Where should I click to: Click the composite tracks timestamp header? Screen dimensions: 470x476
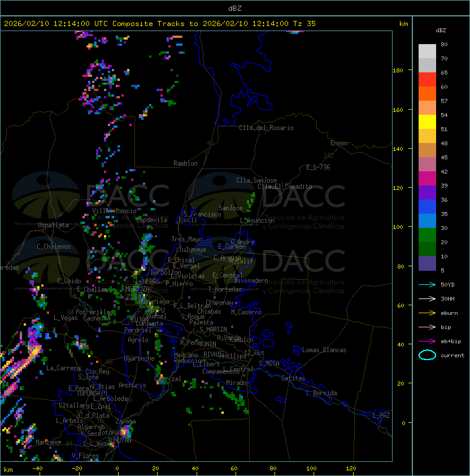pos(160,24)
